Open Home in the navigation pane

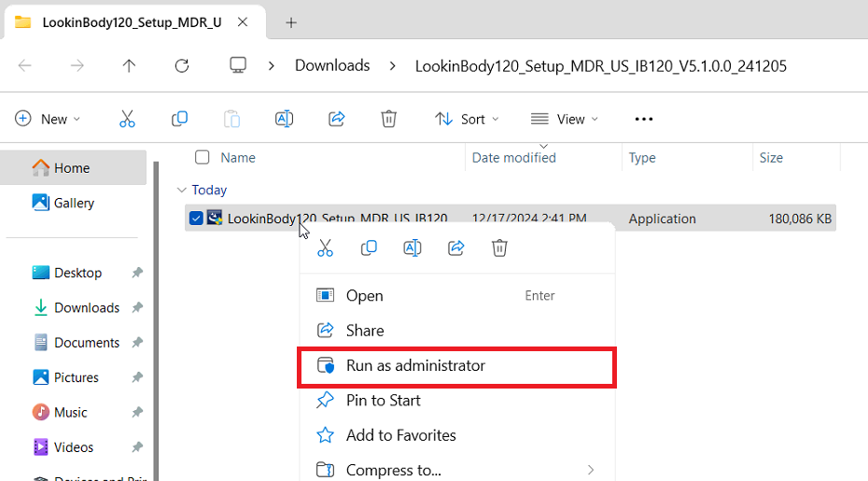point(73,168)
